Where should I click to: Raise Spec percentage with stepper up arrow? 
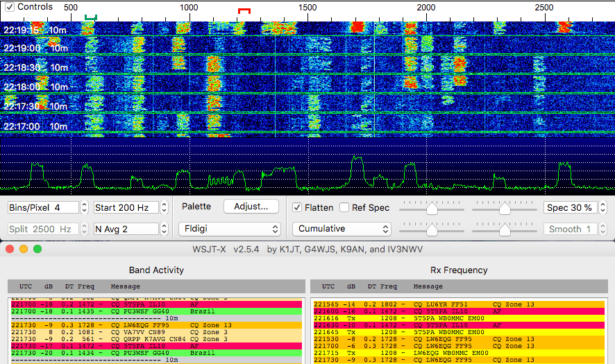[601, 204]
